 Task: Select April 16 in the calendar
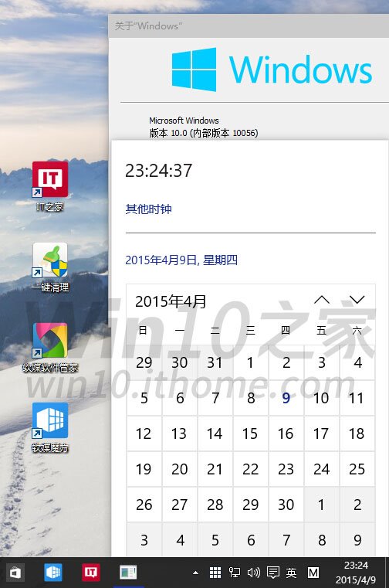[286, 433]
